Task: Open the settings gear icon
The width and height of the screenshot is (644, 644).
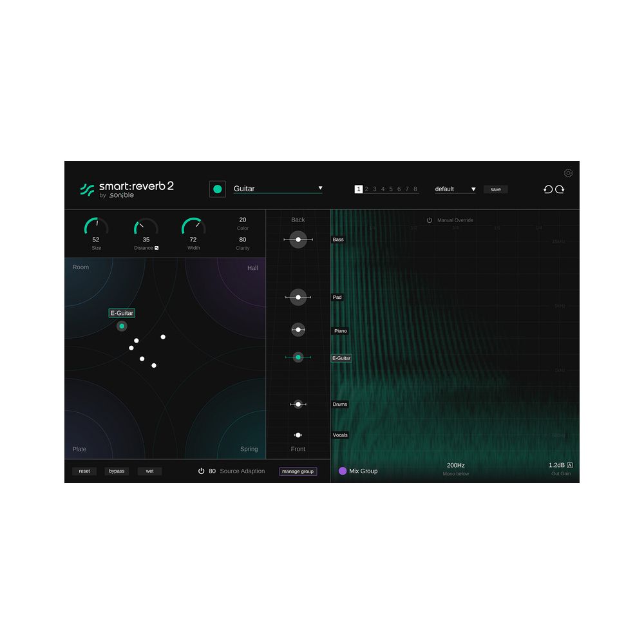Action: [568, 173]
